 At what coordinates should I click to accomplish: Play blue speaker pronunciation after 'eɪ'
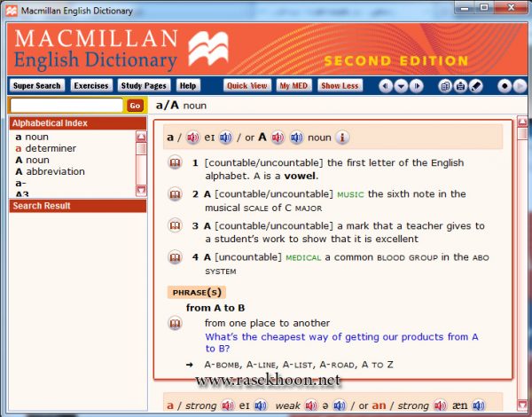click(225, 138)
